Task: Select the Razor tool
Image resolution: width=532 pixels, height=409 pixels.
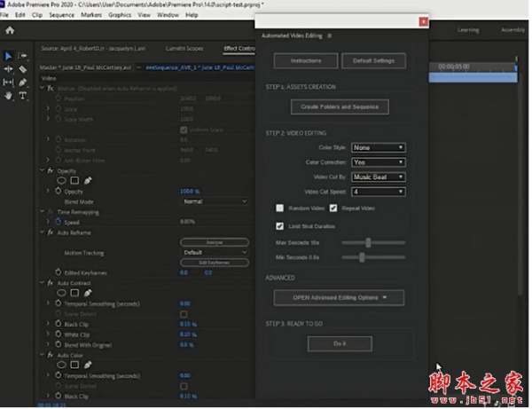Action: click(22, 69)
